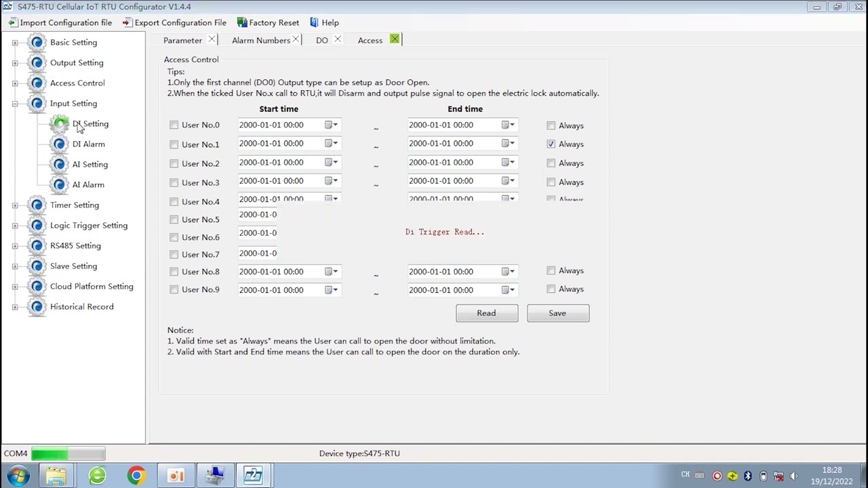Click User No.3 start time field

[290, 181]
